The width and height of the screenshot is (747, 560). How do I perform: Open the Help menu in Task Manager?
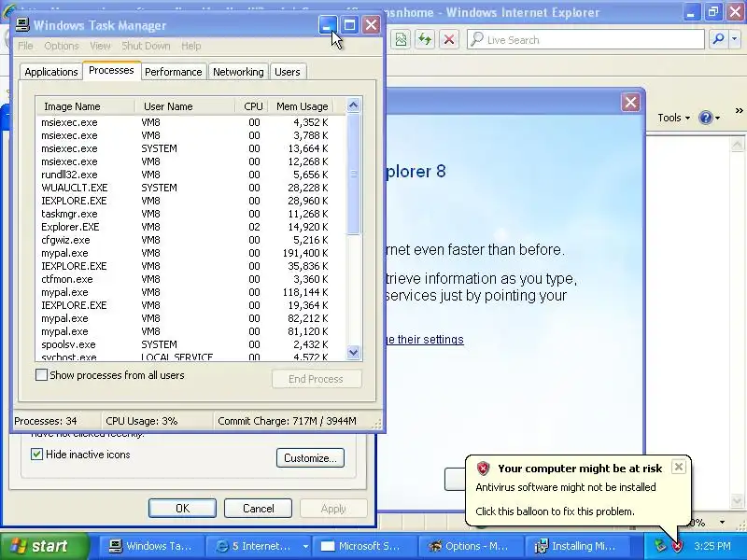tap(191, 46)
